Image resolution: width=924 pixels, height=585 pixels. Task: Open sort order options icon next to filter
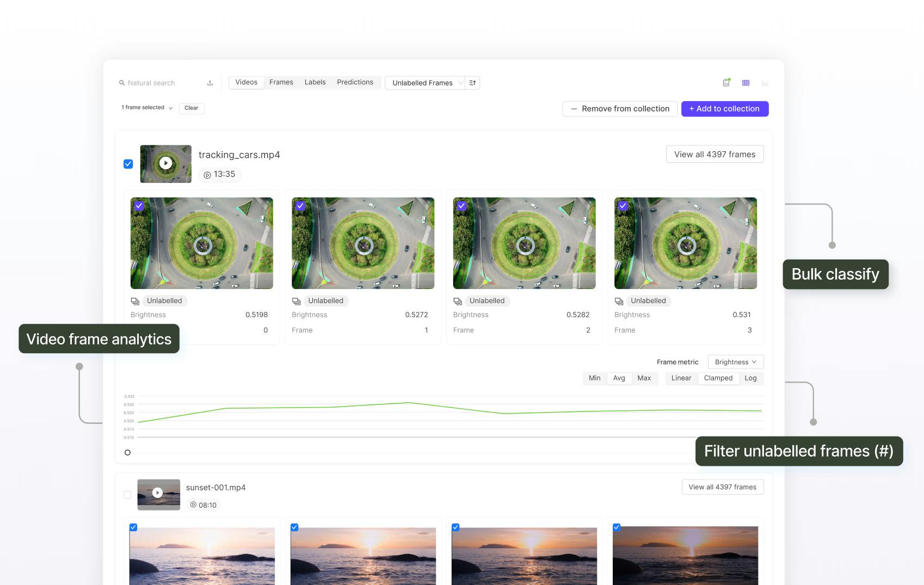pos(472,83)
